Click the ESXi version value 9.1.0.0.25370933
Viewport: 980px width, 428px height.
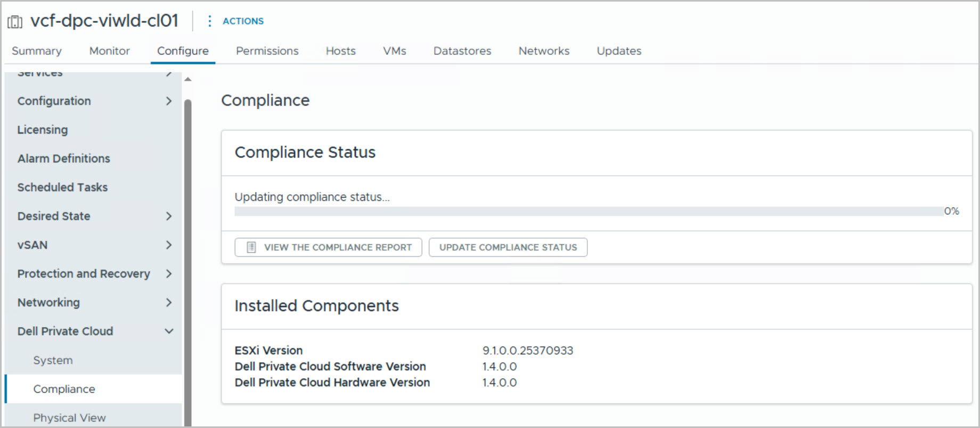click(528, 350)
